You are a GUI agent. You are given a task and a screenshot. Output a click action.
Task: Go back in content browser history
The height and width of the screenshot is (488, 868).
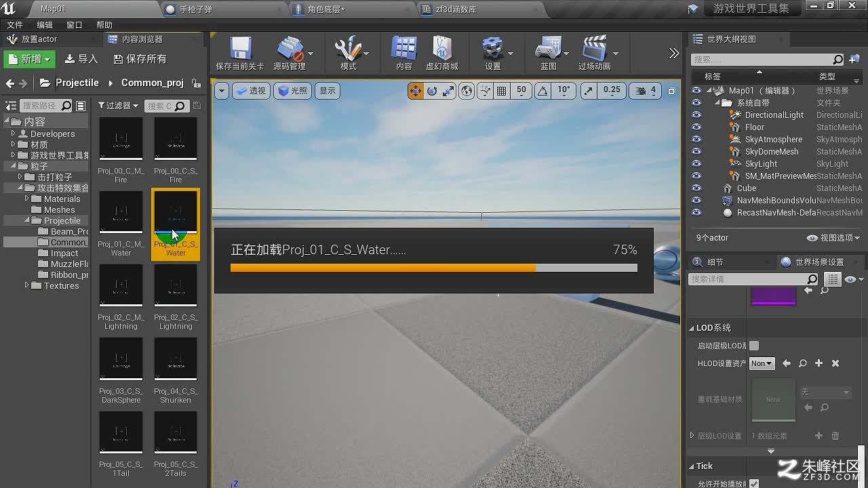pos(9,83)
